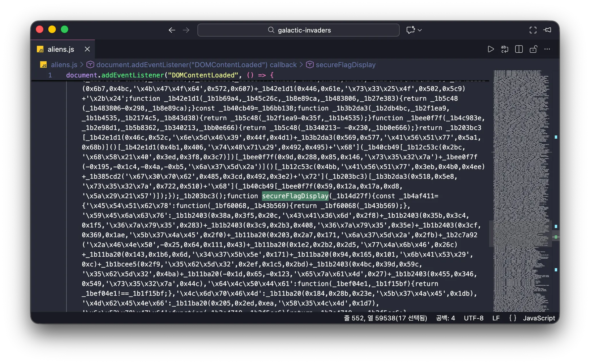Toggle the editor lock icon
The image size is (590, 364).
click(x=533, y=49)
